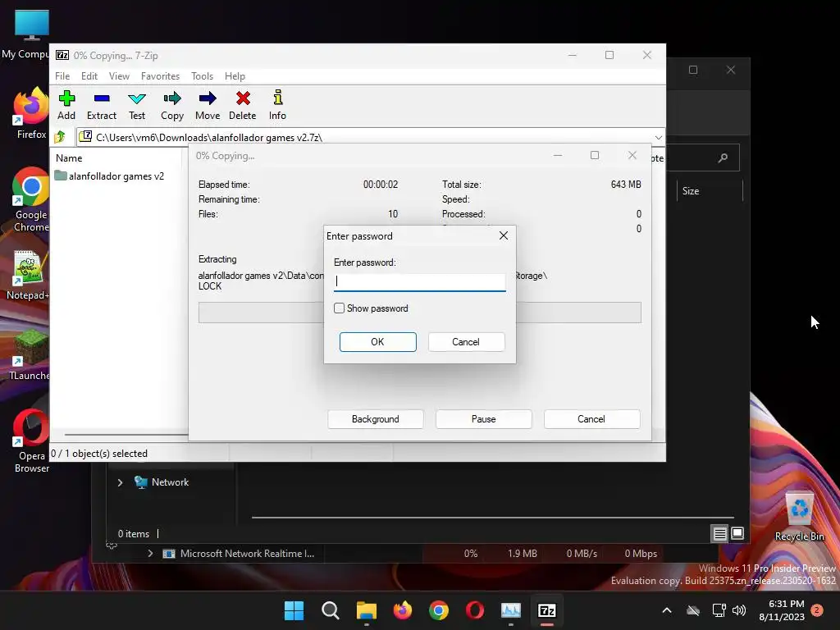Click the Size column header in Explorer

[x=691, y=190]
